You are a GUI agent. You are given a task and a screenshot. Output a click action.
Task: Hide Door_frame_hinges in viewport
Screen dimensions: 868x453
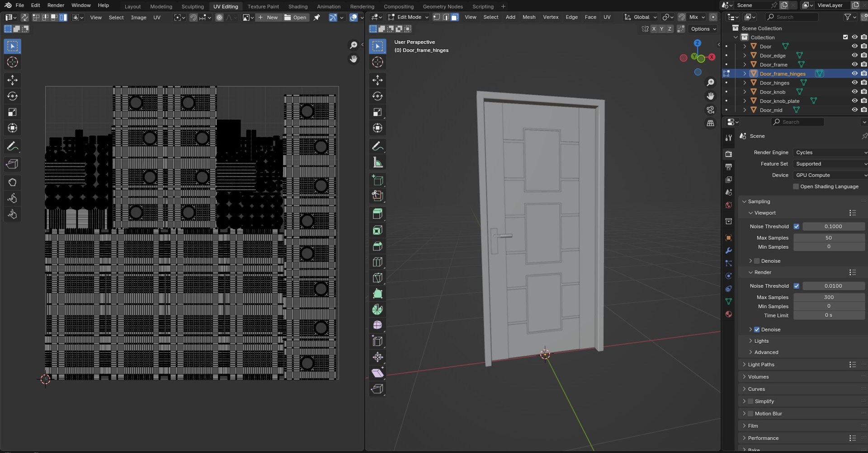click(x=854, y=74)
